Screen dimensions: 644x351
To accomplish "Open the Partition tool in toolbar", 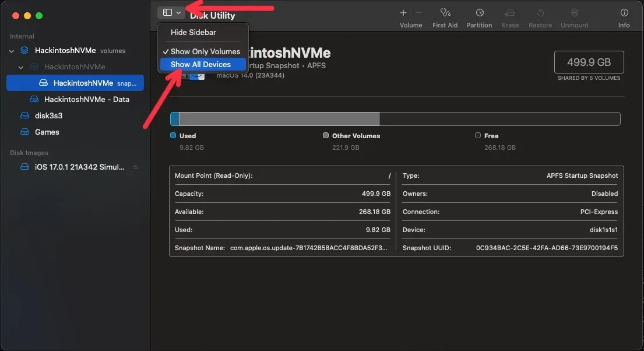I will click(x=479, y=13).
